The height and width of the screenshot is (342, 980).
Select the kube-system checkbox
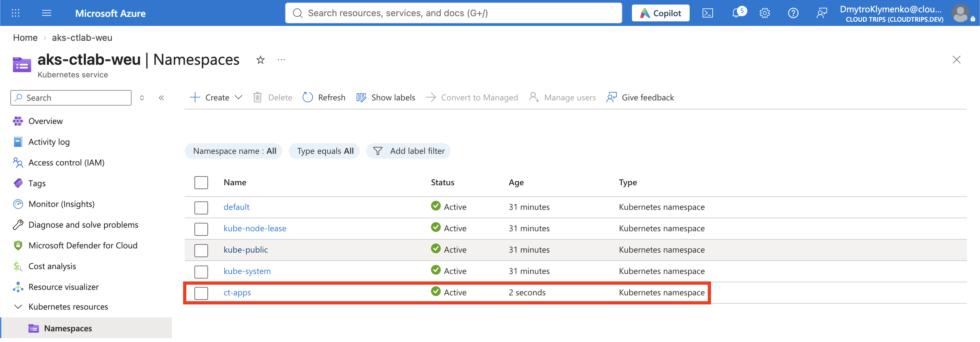click(x=201, y=271)
